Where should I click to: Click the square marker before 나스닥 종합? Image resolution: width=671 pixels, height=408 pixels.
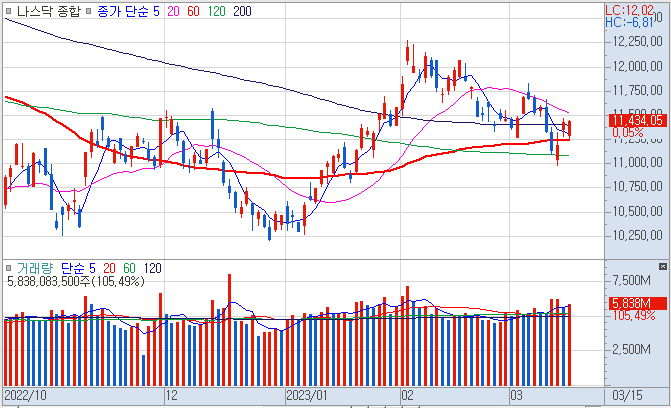9,11
